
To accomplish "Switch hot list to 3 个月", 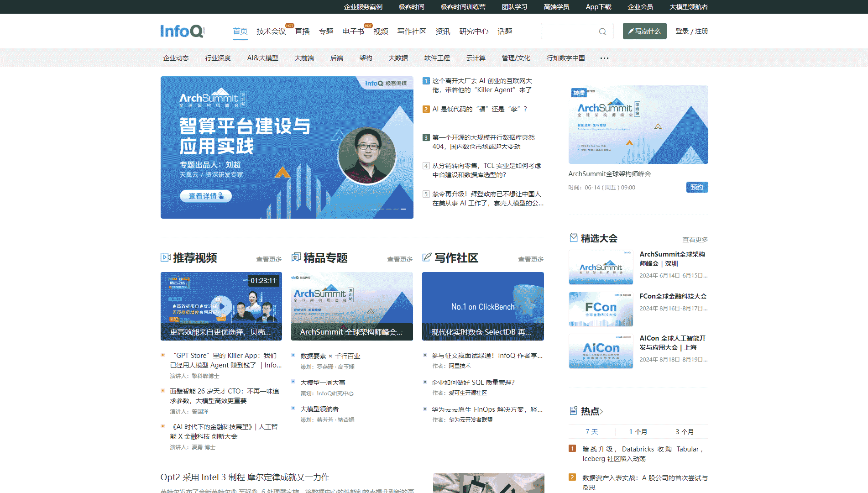I will [x=685, y=431].
